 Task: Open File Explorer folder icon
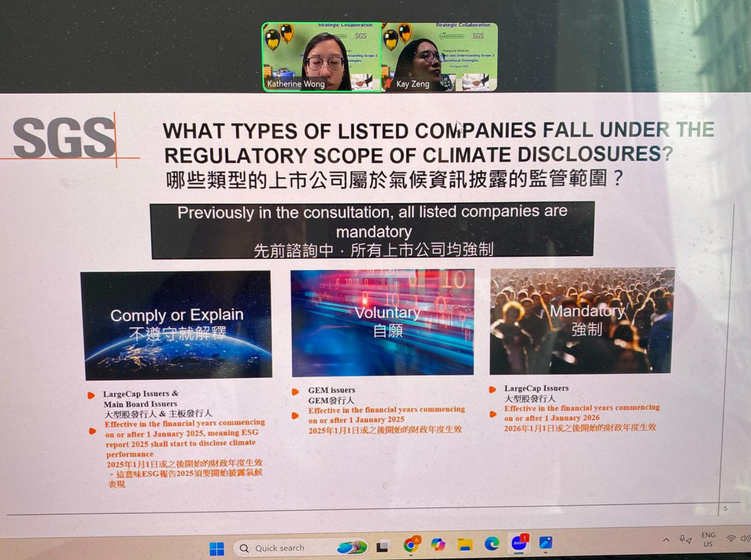[x=464, y=545]
